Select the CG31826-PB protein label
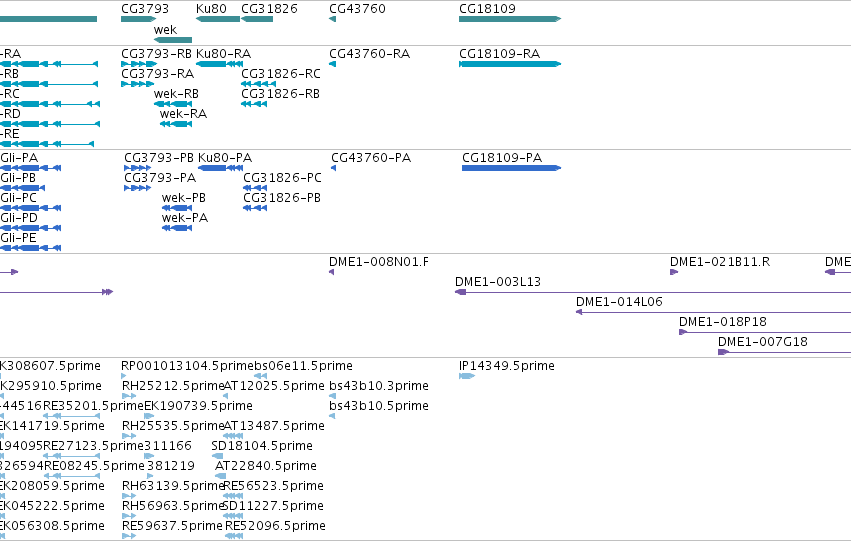 (282, 198)
